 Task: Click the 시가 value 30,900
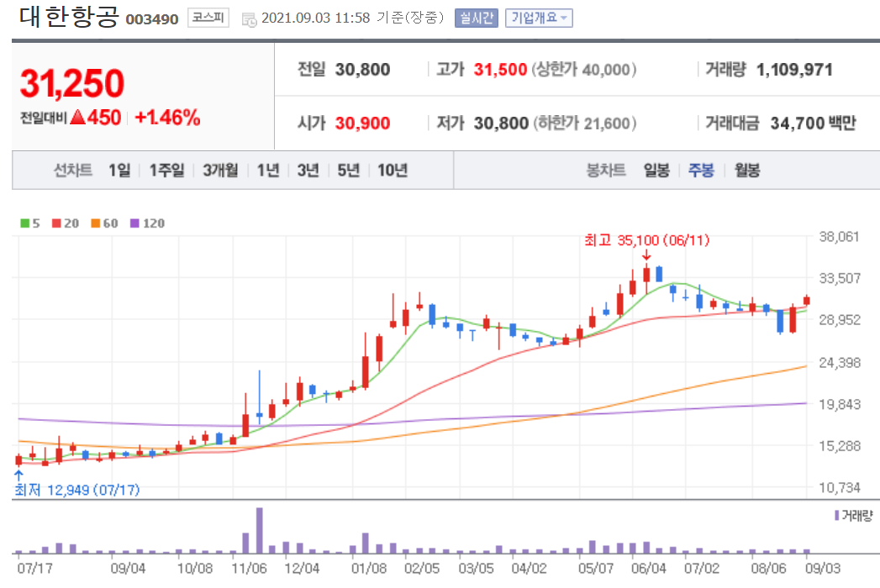362,123
